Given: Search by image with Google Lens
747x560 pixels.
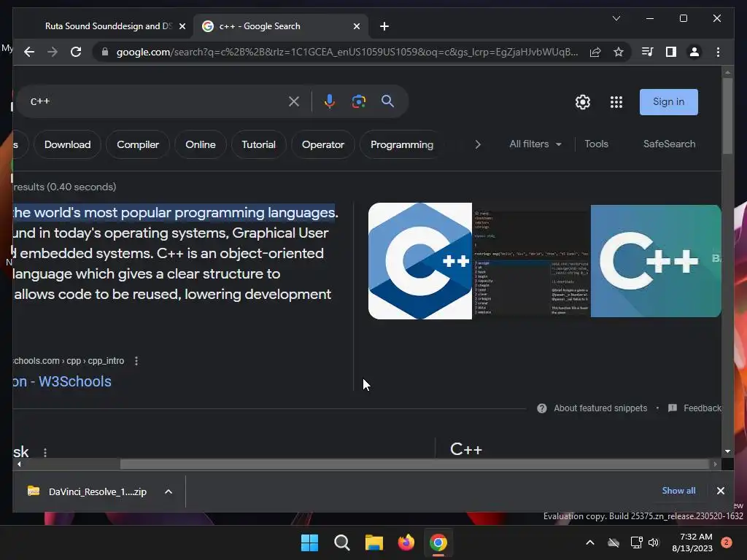Looking at the screenshot, I should (x=359, y=101).
